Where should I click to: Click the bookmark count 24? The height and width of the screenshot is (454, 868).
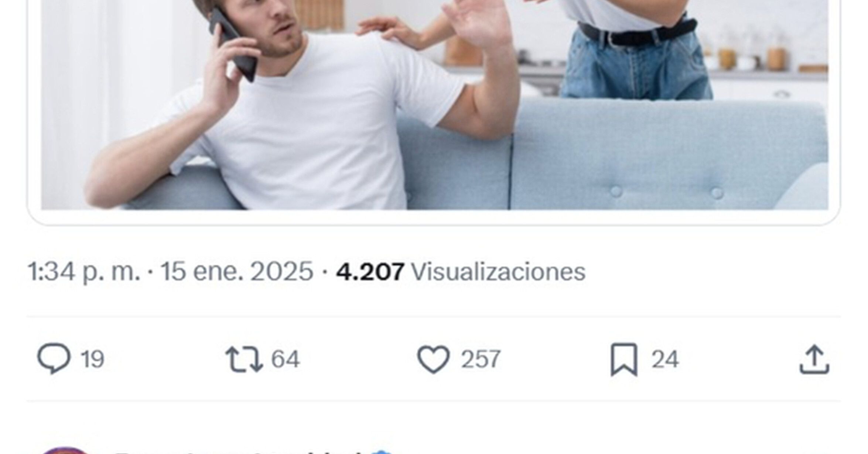[665, 359]
